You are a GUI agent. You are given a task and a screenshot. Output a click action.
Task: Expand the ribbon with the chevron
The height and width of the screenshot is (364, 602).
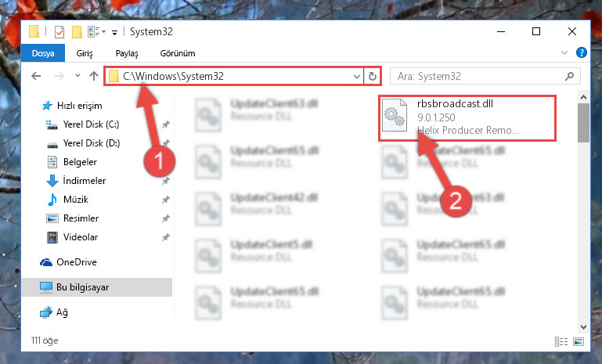[x=564, y=52]
